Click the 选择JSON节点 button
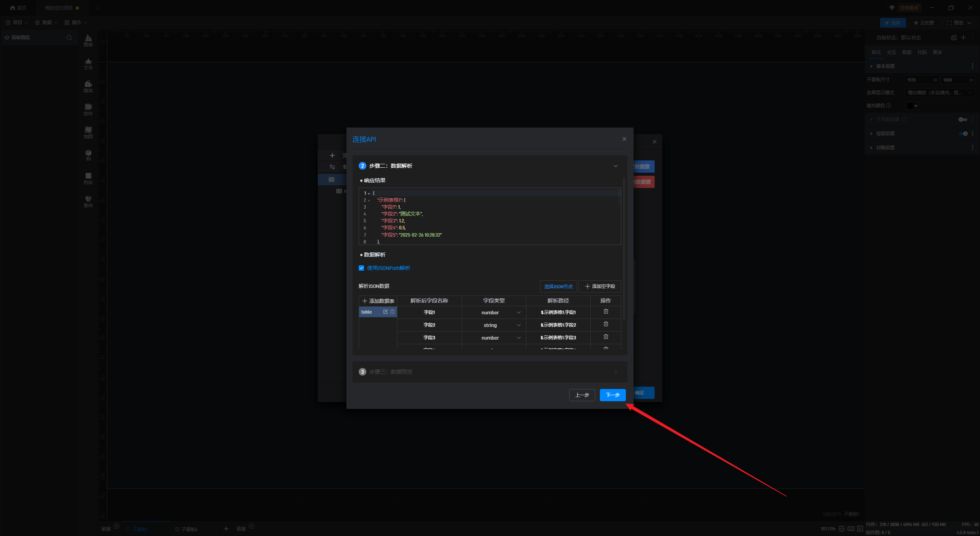 (558, 286)
